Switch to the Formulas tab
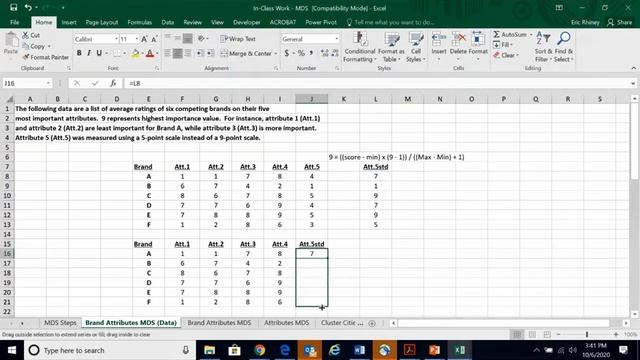Image resolution: width=640 pixels, height=360 pixels. pyautogui.click(x=140, y=22)
